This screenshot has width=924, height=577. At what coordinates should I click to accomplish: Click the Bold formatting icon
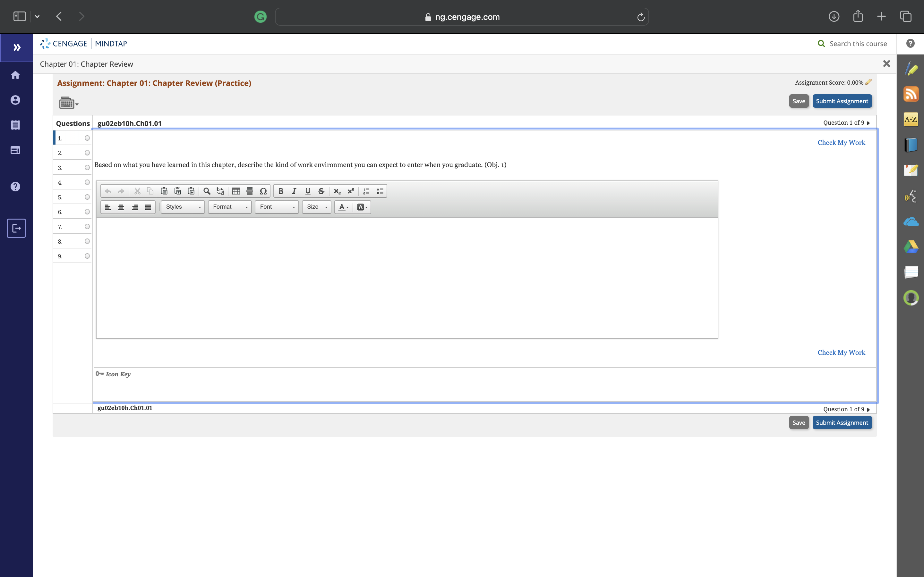281,191
